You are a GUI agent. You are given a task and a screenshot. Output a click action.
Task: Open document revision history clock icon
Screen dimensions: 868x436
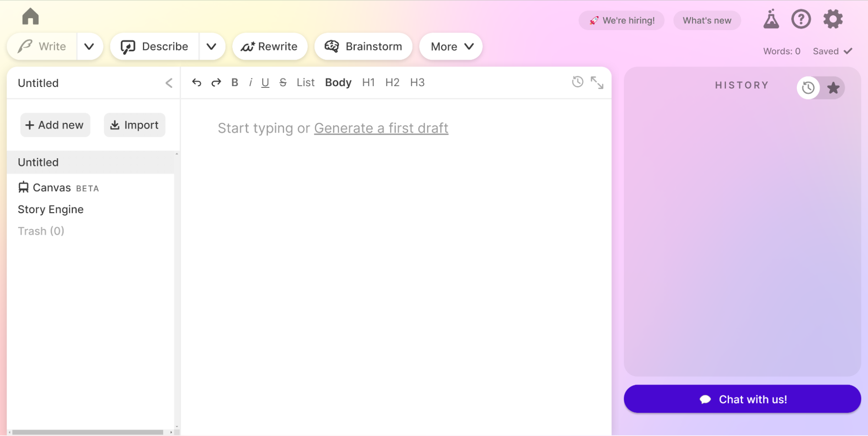577,82
